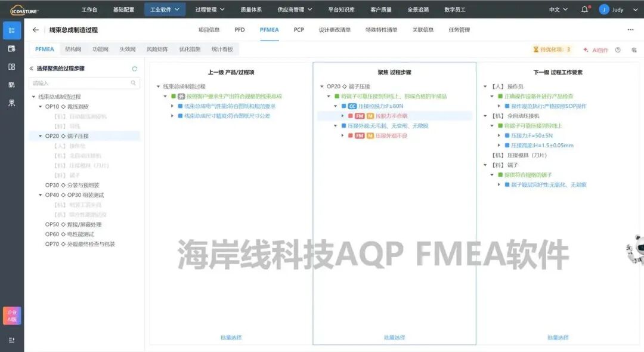This screenshot has height=352, width=644.
Task: Open 优化措施 sub-tab
Action: tap(190, 50)
